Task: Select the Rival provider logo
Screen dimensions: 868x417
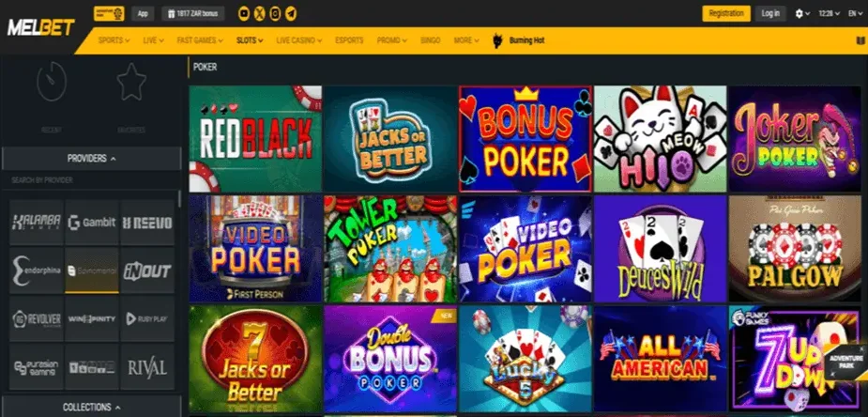Action: (x=147, y=366)
